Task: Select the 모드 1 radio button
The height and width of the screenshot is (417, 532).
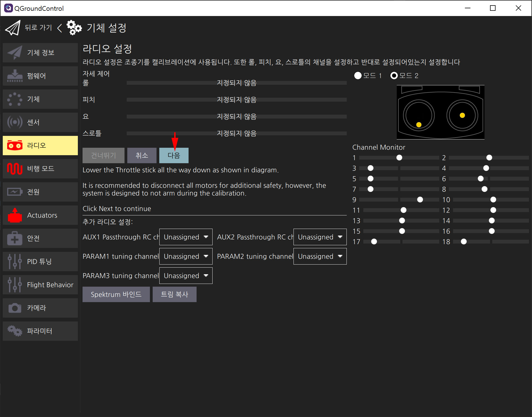Action: coord(358,76)
